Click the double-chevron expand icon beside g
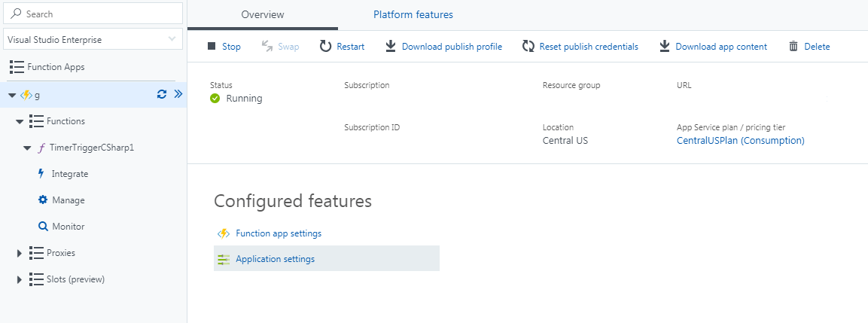The height and width of the screenshot is (323, 868). pyautogui.click(x=178, y=94)
